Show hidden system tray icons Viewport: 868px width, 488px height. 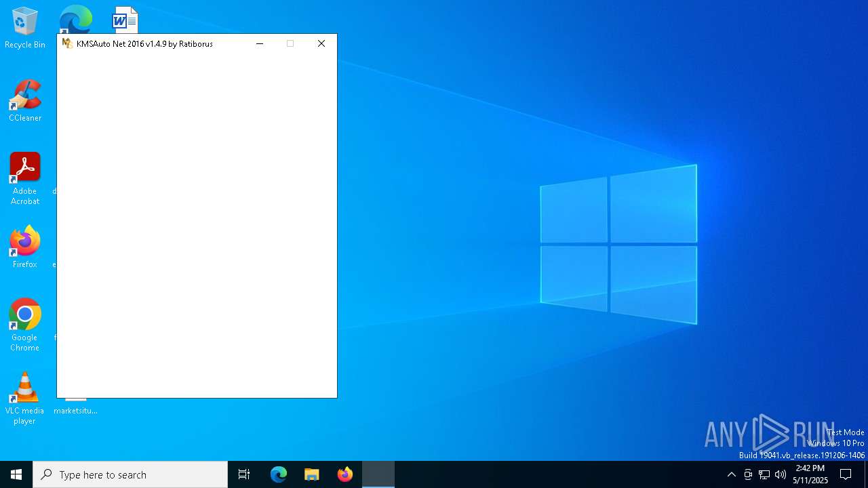pyautogui.click(x=731, y=474)
